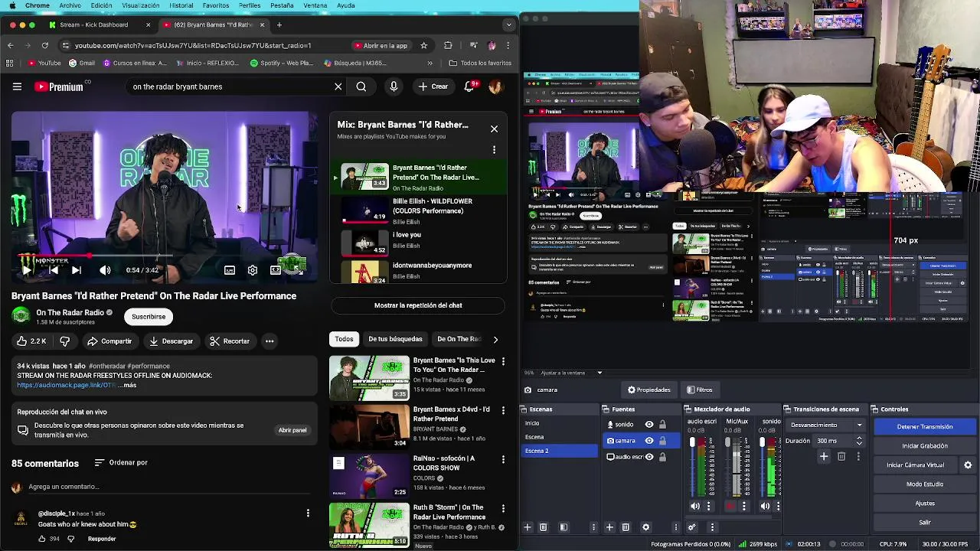Clear the YouTube search box text
The height and width of the screenshot is (551, 980).
point(338,86)
